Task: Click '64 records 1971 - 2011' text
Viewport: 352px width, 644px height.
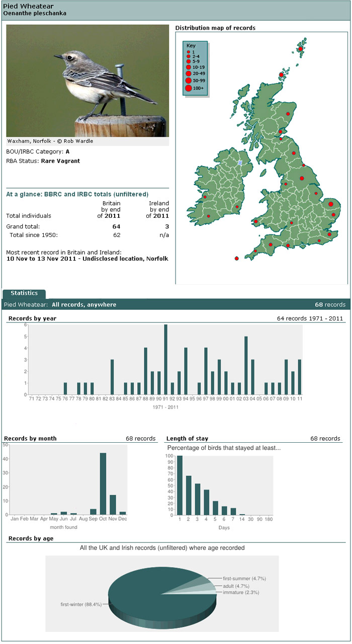Action: 310,318
